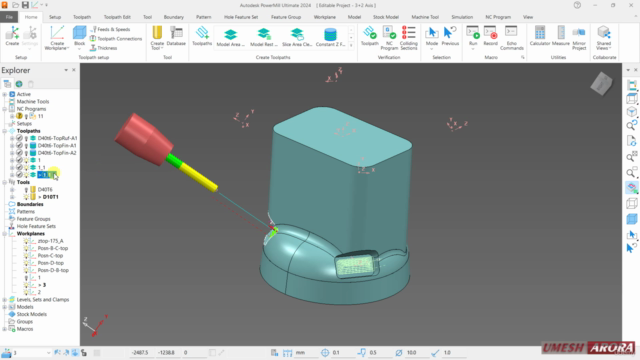Expand the Models tree node
The height and width of the screenshot is (360, 640).
click(x=4, y=307)
